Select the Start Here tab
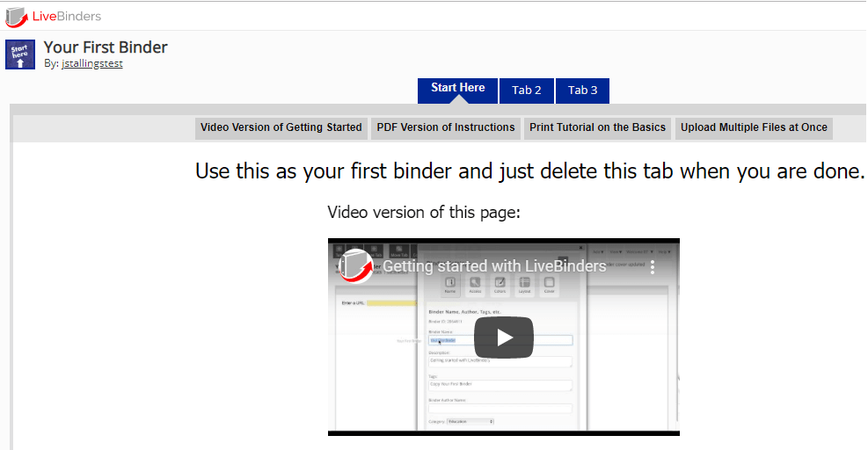The height and width of the screenshot is (450, 868). pyautogui.click(x=457, y=89)
